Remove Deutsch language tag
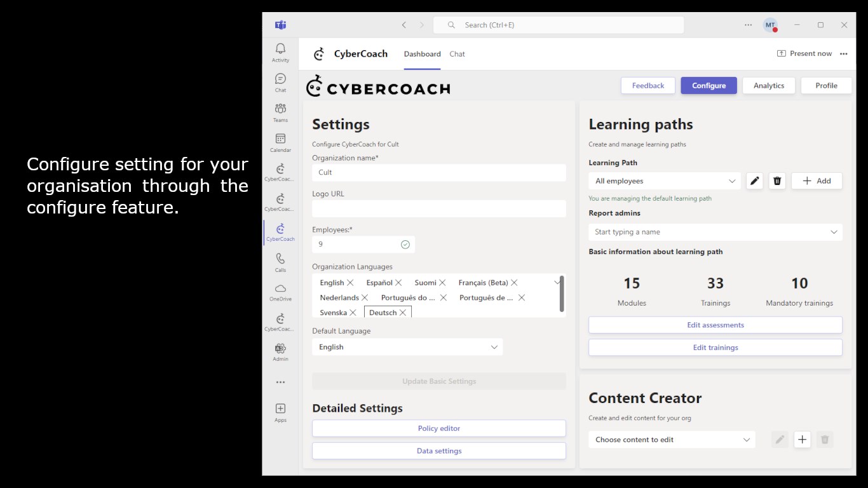Image resolution: width=868 pixels, height=488 pixels. [x=403, y=313]
